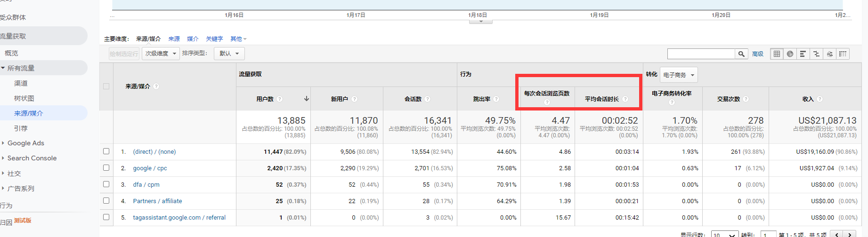Click the 绘制选定行 button

pyautogui.click(x=124, y=54)
